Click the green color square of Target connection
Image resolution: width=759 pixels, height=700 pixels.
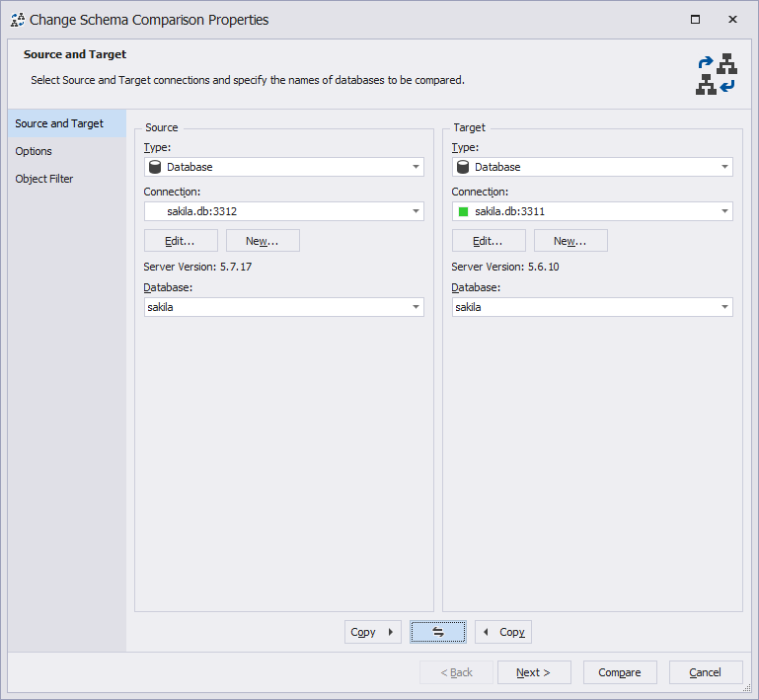coord(463,211)
